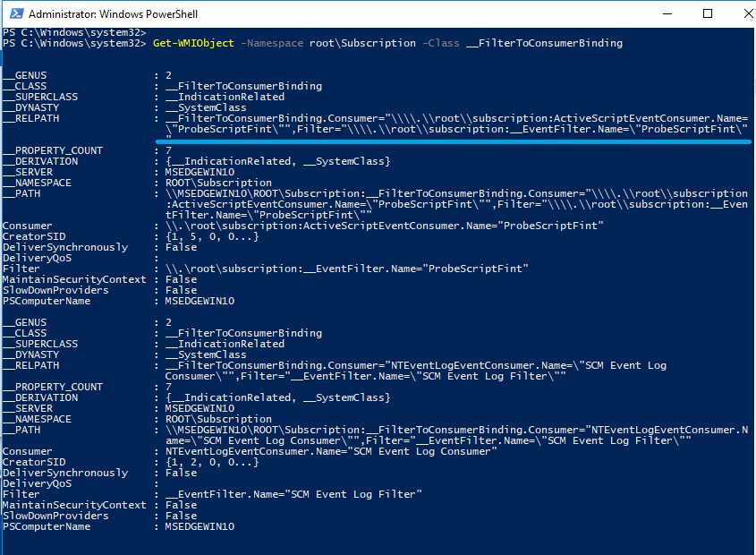The height and width of the screenshot is (555, 756).
Task: Click the PowerShell icon in the title bar
Action: click(x=16, y=13)
